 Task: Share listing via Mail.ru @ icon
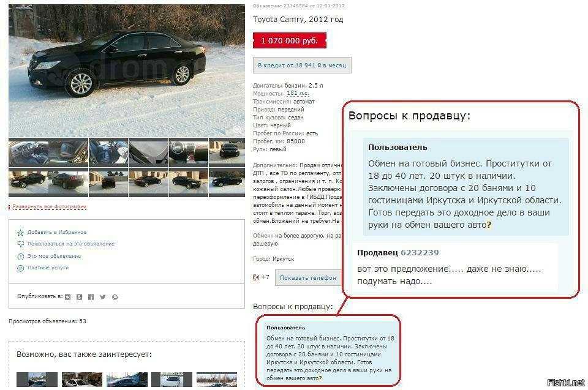(x=115, y=297)
